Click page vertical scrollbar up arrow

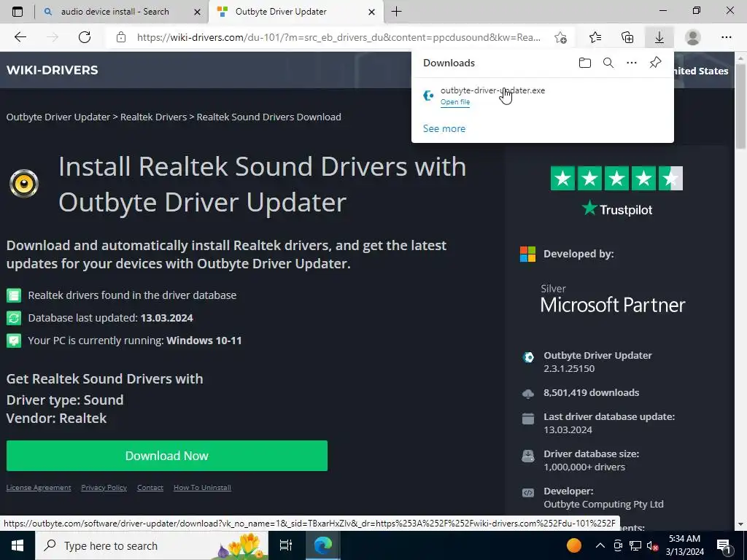tap(741, 57)
